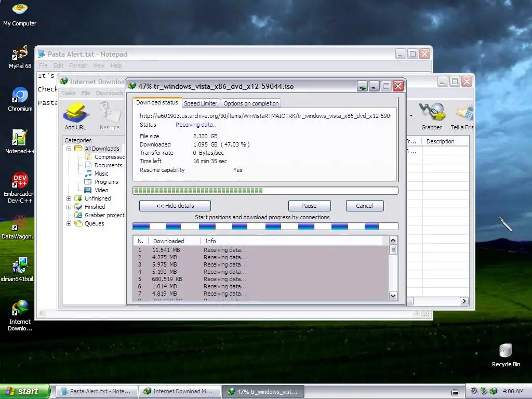Open Downloads menu in IDM window
The height and width of the screenshot is (399, 532).
click(x=110, y=93)
